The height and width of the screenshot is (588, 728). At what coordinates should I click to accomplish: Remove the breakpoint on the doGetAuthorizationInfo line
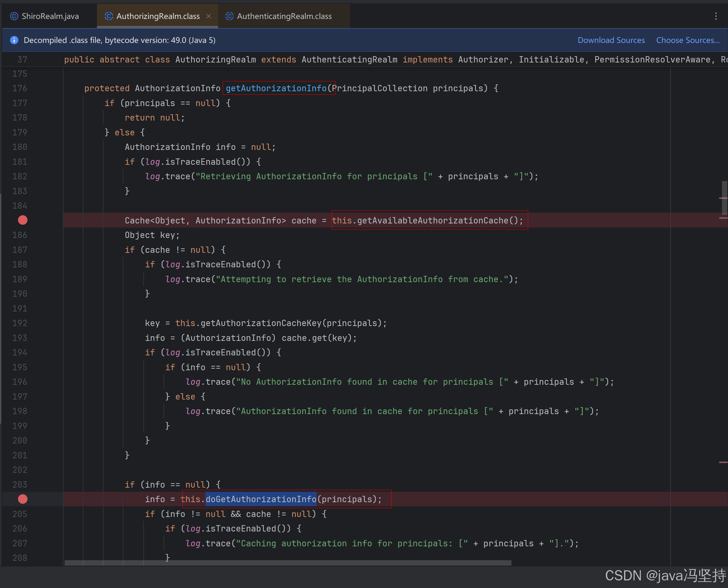coord(23,499)
